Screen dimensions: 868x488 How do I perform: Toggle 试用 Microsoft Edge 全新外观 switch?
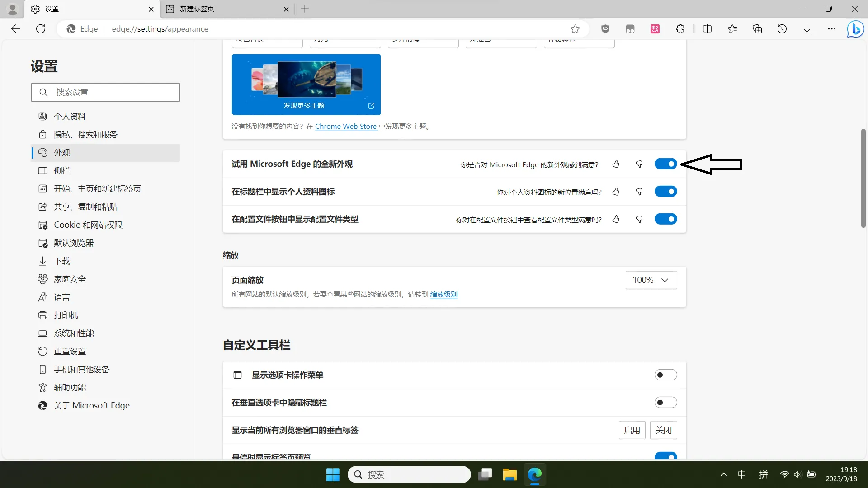(x=666, y=164)
